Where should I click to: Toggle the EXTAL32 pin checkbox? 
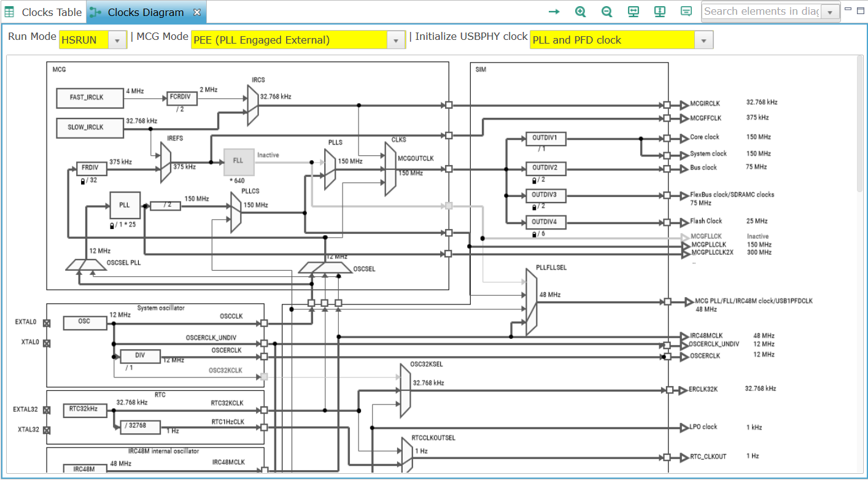pos(47,410)
